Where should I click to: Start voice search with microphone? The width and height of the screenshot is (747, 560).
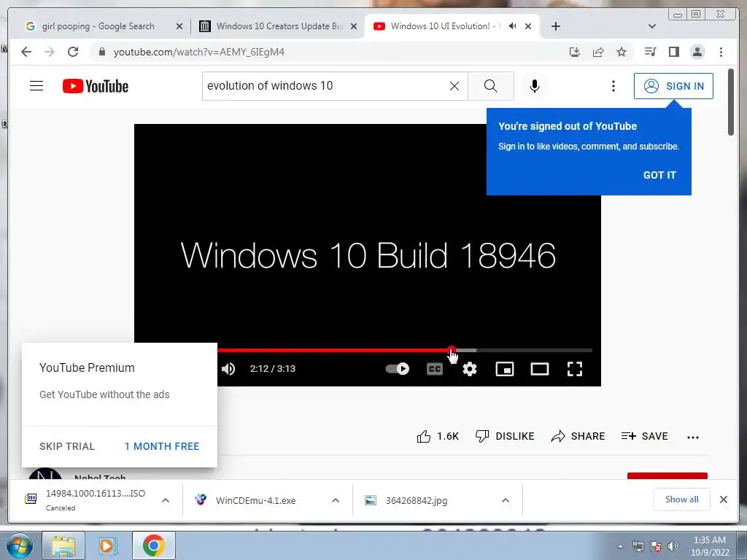[x=535, y=86]
